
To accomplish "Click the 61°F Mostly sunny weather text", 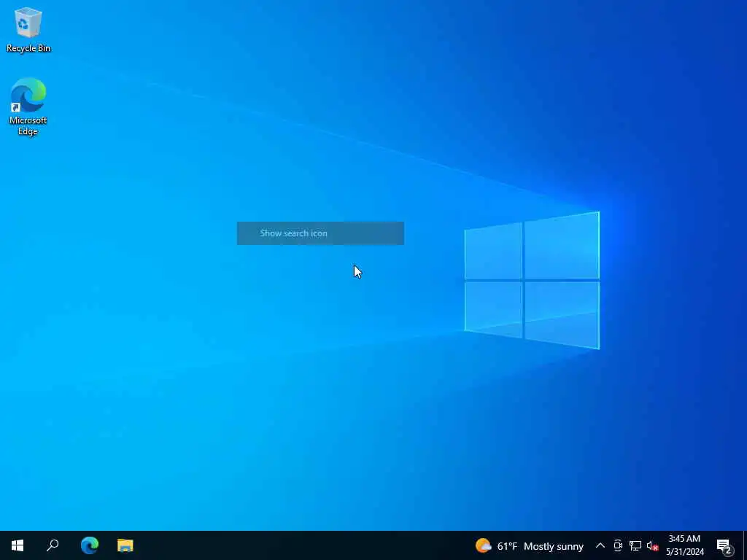I will click(541, 546).
